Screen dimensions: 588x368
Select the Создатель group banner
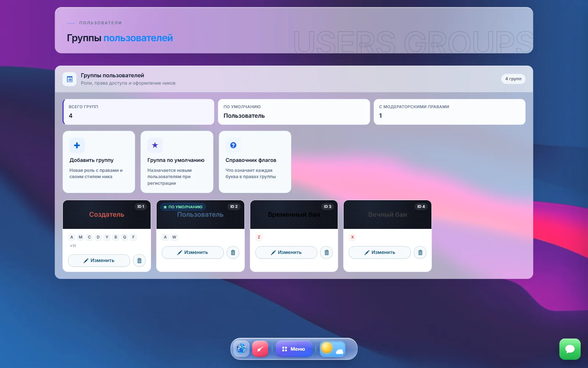tap(107, 215)
